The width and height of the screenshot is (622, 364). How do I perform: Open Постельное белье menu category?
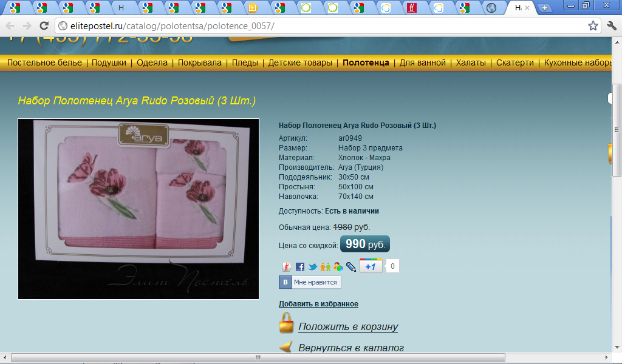44,62
